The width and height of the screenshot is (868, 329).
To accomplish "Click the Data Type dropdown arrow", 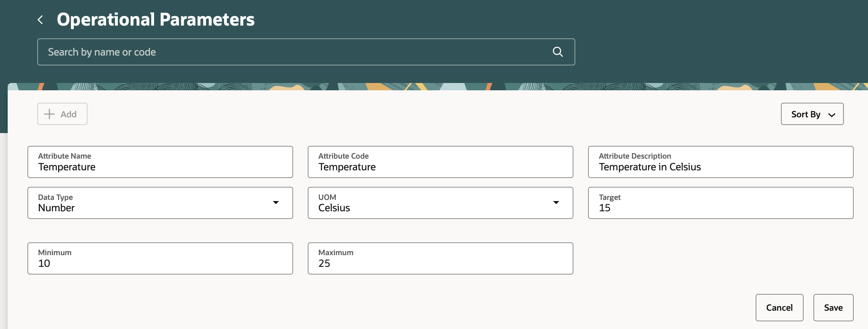I will pos(276,202).
